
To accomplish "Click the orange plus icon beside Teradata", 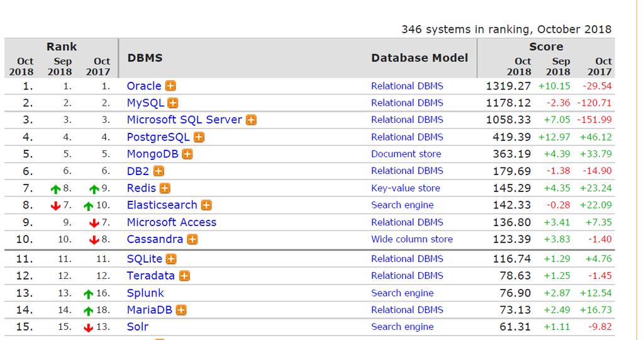I will pyautogui.click(x=184, y=276).
